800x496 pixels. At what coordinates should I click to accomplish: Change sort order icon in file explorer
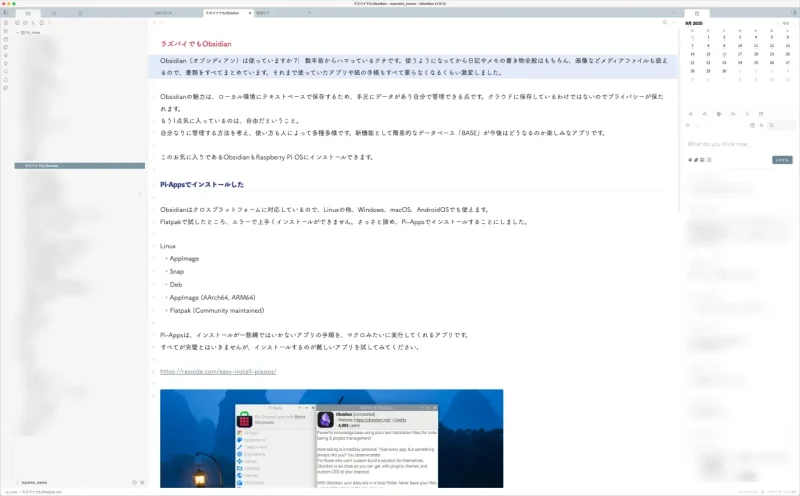pyautogui.click(x=33, y=23)
